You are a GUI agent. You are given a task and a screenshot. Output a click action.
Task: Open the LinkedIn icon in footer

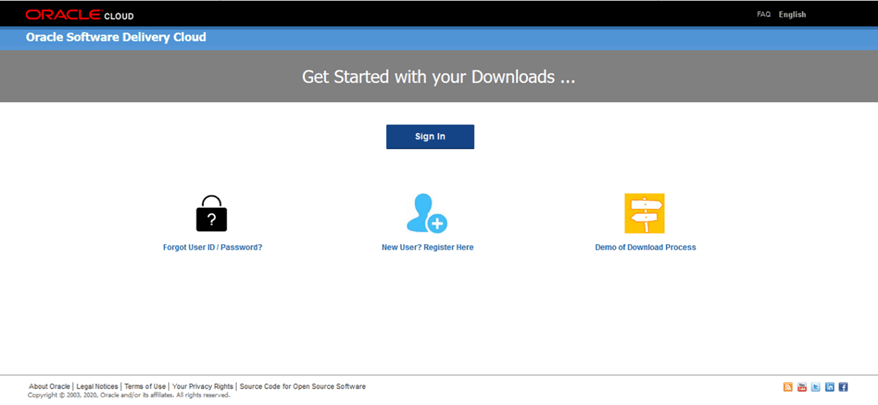pyautogui.click(x=830, y=387)
